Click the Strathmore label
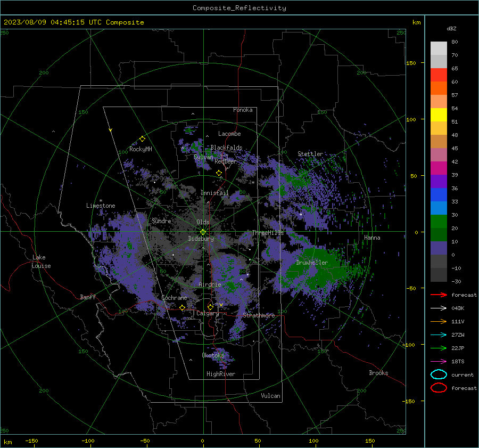Screen dimensions: 479x448 click(x=259, y=315)
